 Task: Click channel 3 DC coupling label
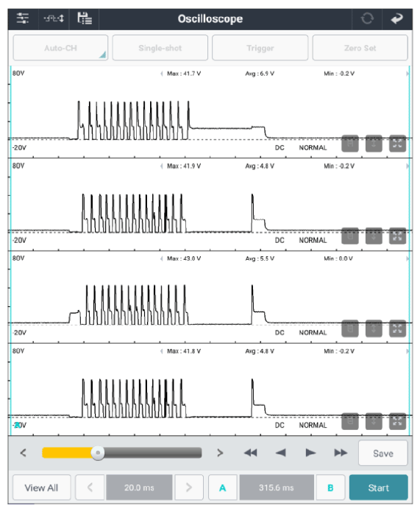[280, 333]
